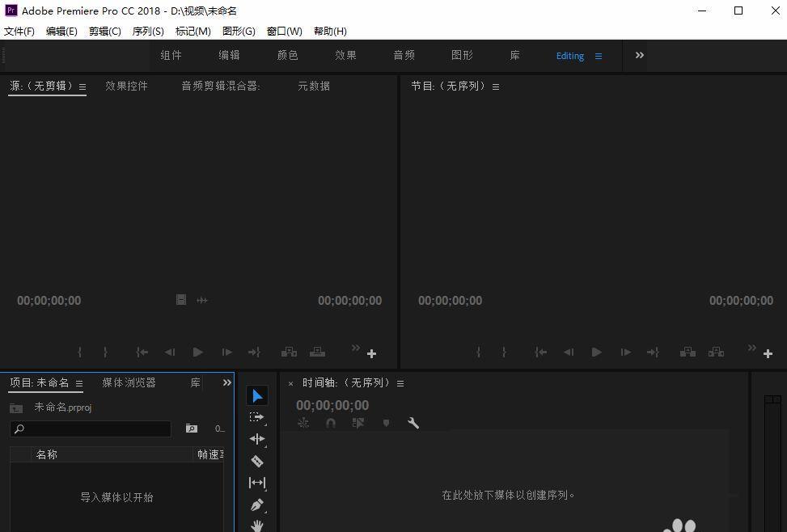Click the new bin folder search icon in Project panel
787x532 pixels.
click(192, 429)
